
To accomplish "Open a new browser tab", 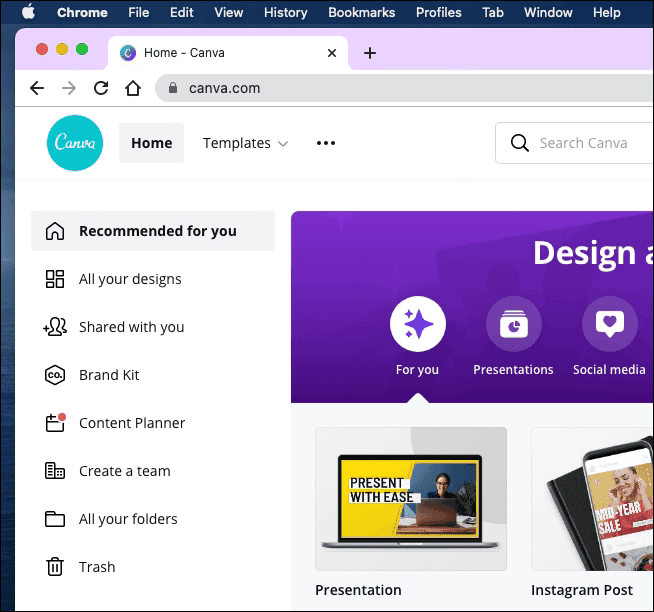I will click(370, 53).
